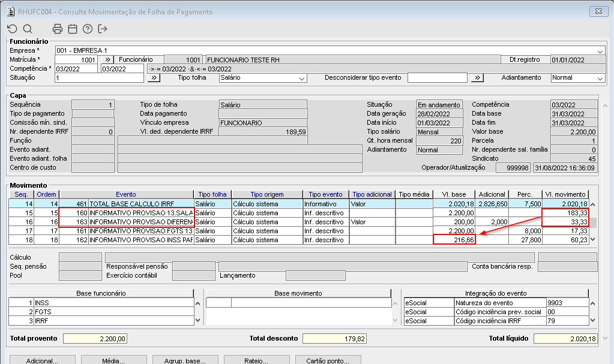
Task: Click the Cartão ponto... button
Action: (x=328, y=361)
